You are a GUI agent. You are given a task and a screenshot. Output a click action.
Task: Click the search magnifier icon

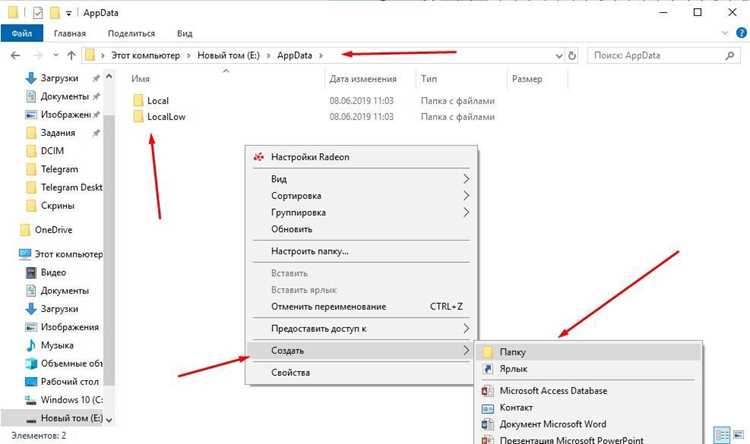pyautogui.click(x=729, y=56)
